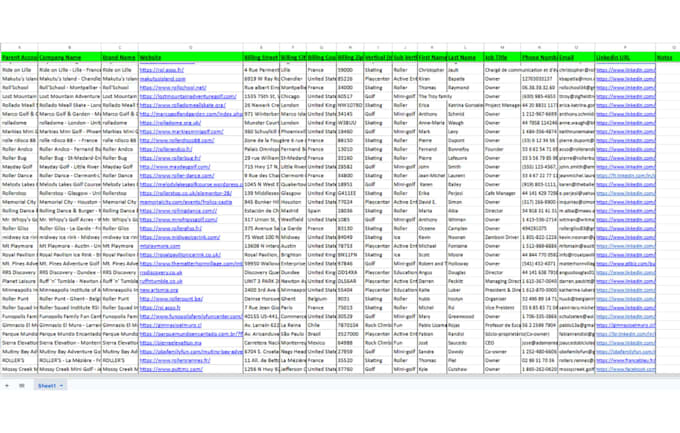Select the Billing Street header cell

pos(261,57)
